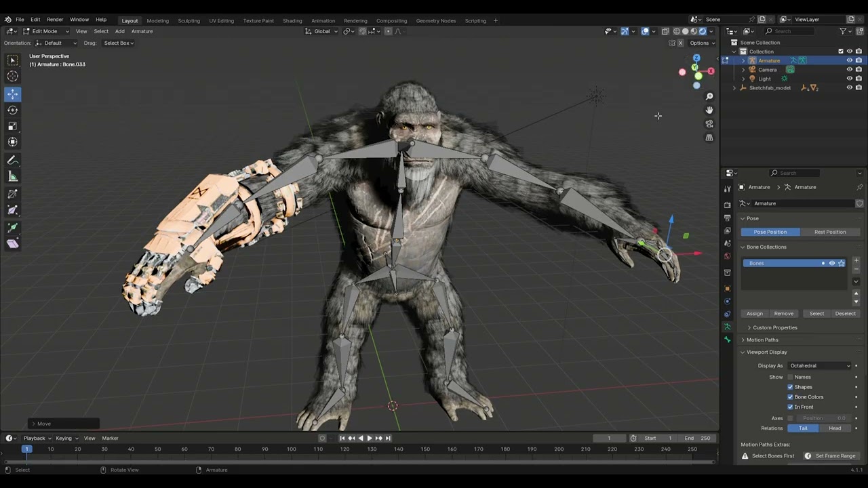
Task: Select the Annotate pencil tool
Action: (13, 161)
